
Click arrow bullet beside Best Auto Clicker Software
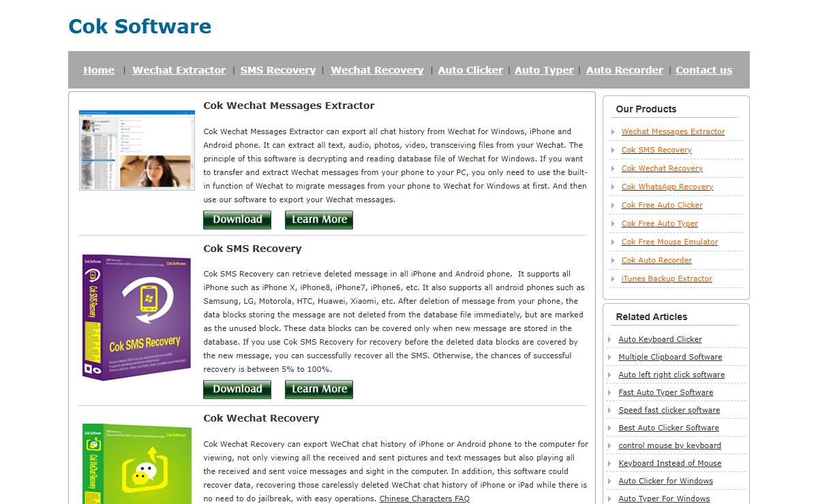click(610, 428)
